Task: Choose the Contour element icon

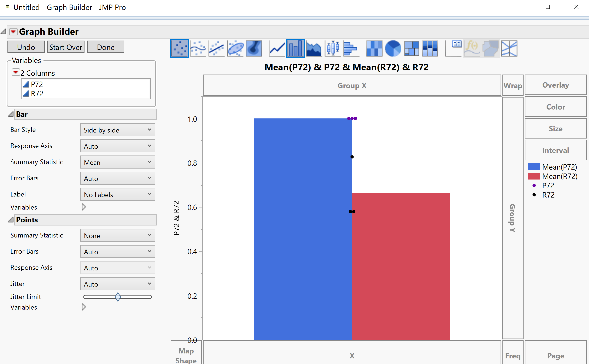Action: click(253, 48)
